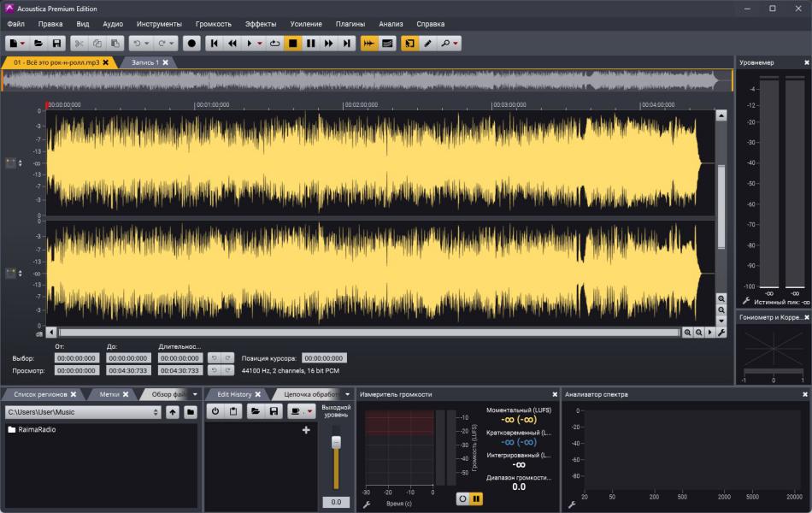Screen dimensions: 812x513
Task: Click the output level 0.0 value field
Action: pos(336,502)
